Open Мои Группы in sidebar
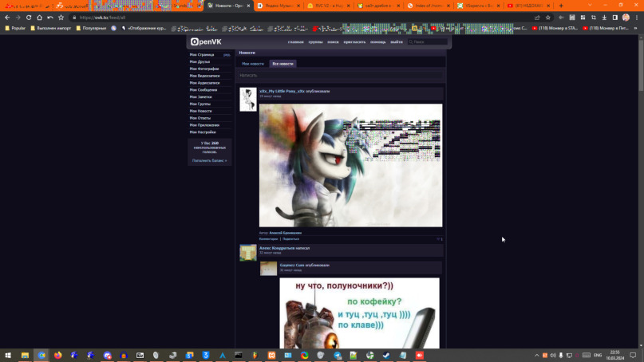Image resolution: width=644 pixels, height=362 pixels. click(x=200, y=104)
